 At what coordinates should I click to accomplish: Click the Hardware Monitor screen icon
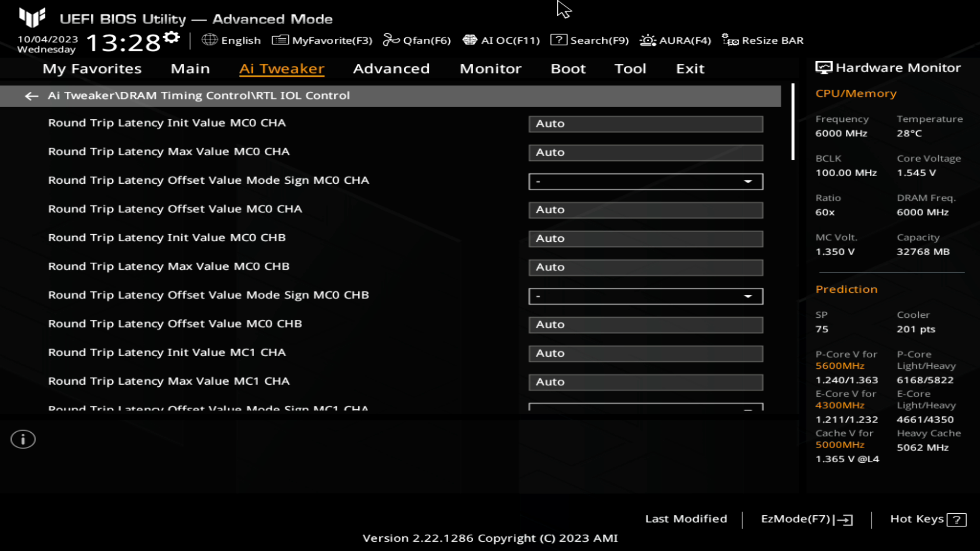(823, 68)
